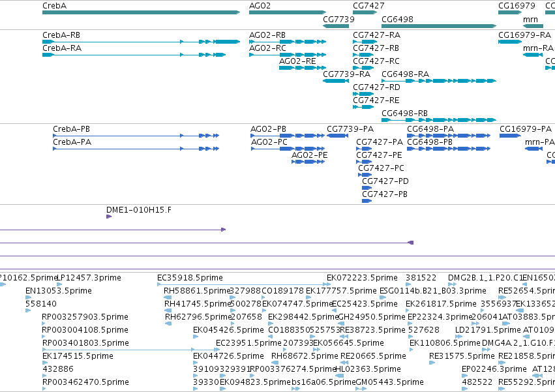Open the AGO2-PB protein label
555x392 pixels.
pyautogui.click(x=268, y=129)
